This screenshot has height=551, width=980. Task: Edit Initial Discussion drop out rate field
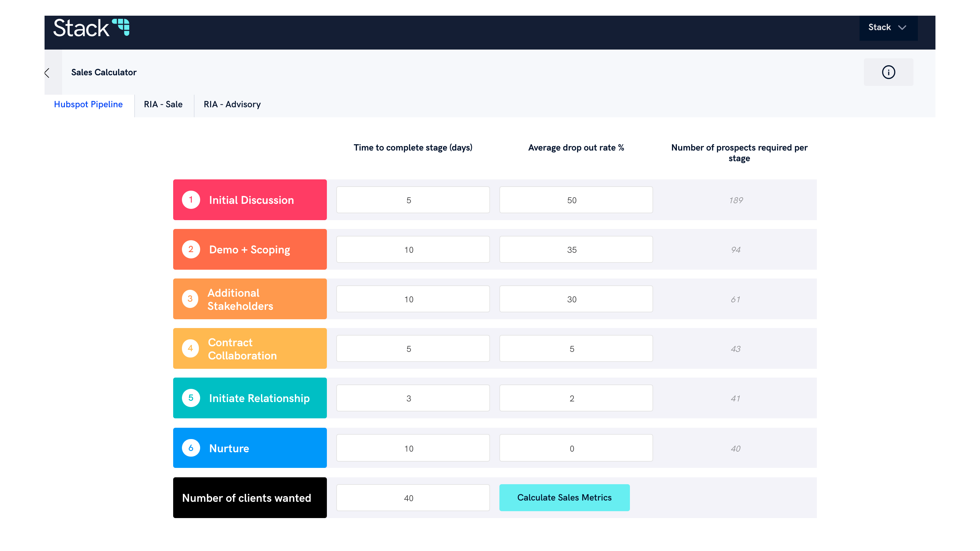(576, 200)
